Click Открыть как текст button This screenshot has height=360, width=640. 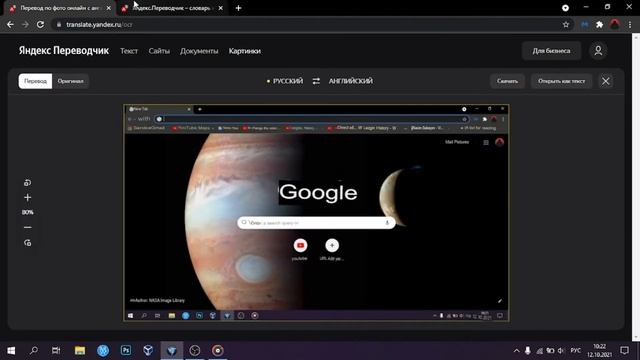point(561,81)
